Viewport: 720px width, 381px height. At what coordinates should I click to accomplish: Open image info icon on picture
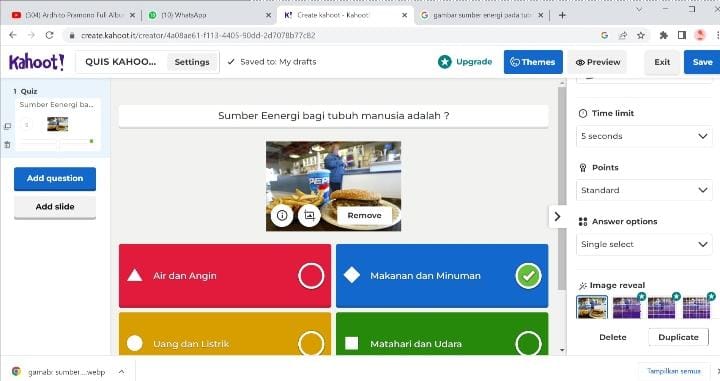coord(282,215)
